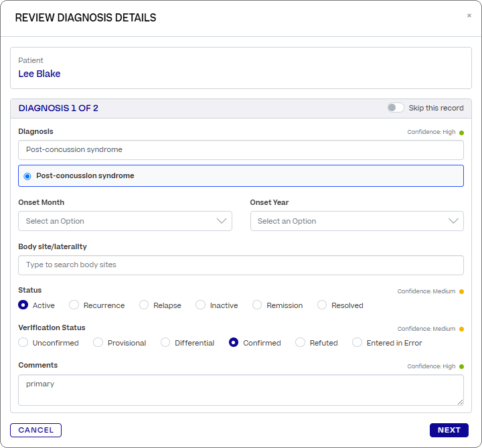Open the Onset Year dropdown
Screen dimensions: 482x448
click(x=357, y=221)
